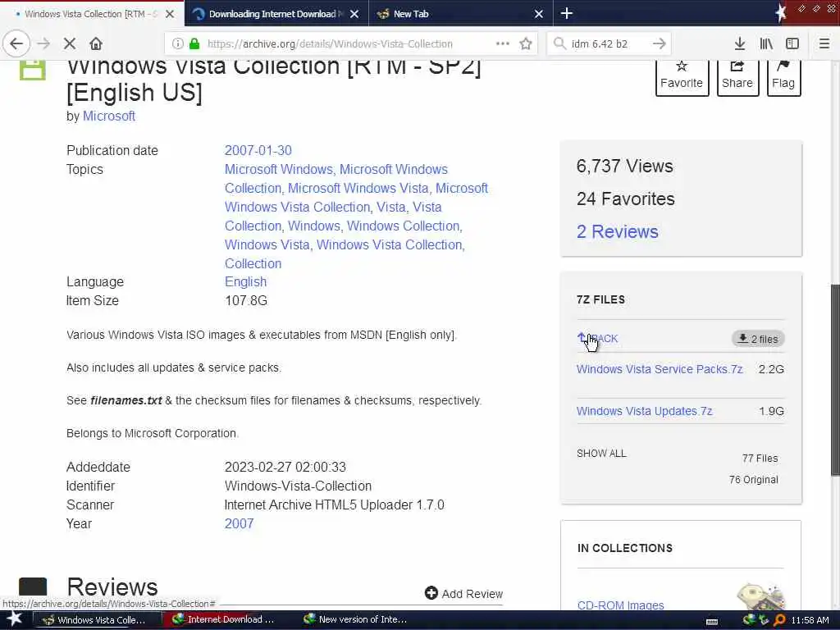The image size is (840, 630).
Task: Click the "76 Original" text
Action: pos(754,480)
